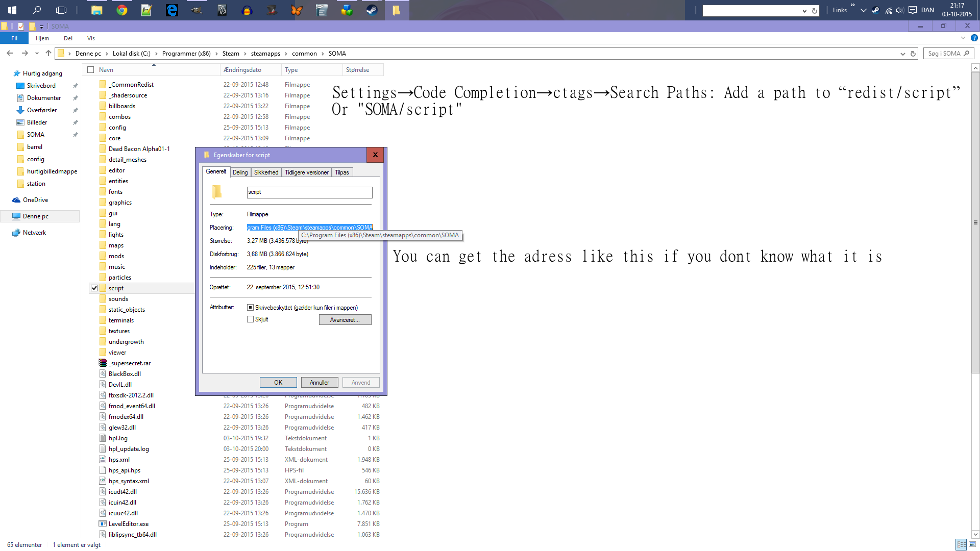The height and width of the screenshot is (551, 980).
Task: Select LevelEditor.exe program
Action: click(128, 524)
